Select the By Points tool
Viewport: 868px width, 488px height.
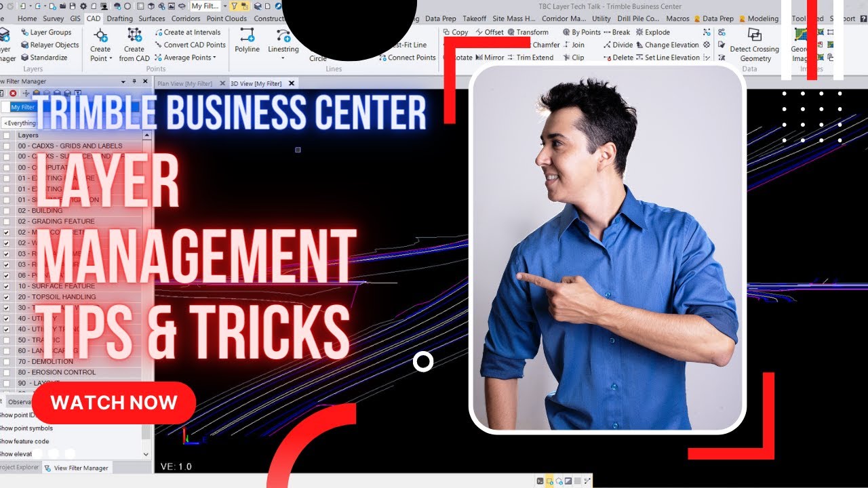tap(582, 32)
